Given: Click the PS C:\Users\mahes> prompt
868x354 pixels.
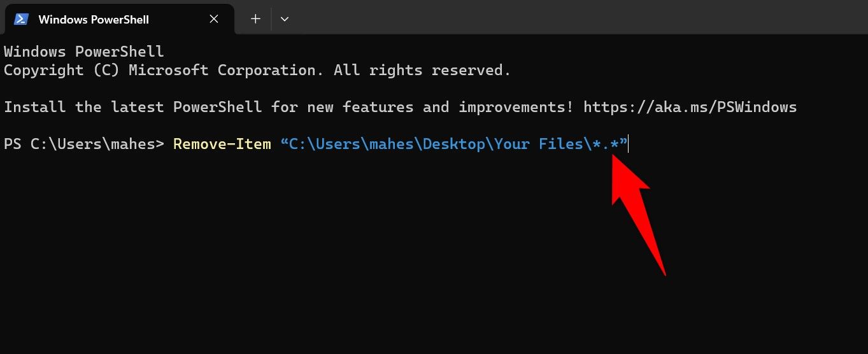Looking at the screenshot, I should pyautogui.click(x=84, y=144).
